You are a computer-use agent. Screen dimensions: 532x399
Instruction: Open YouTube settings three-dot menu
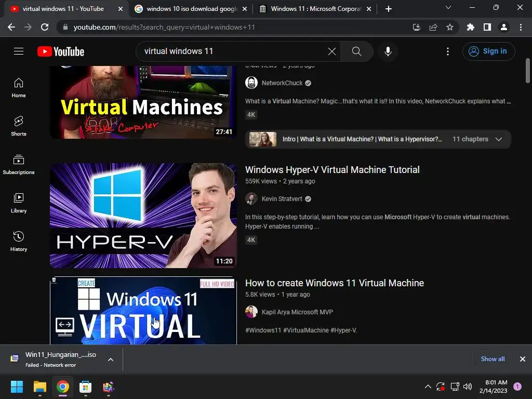pos(448,51)
